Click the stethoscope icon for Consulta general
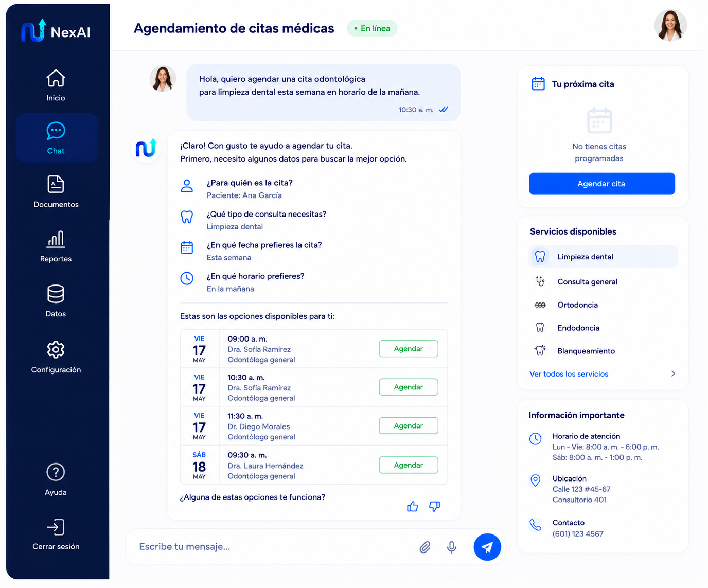 [x=540, y=281]
